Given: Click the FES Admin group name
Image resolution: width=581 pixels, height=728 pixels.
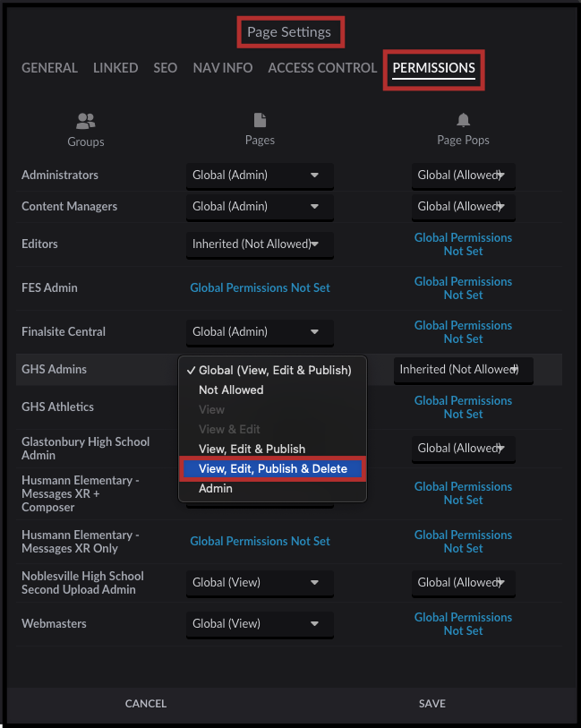Looking at the screenshot, I should (x=49, y=287).
